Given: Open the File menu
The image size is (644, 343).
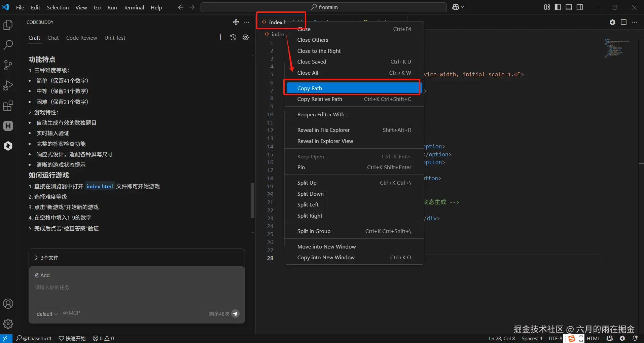Looking at the screenshot, I should click(20, 7).
